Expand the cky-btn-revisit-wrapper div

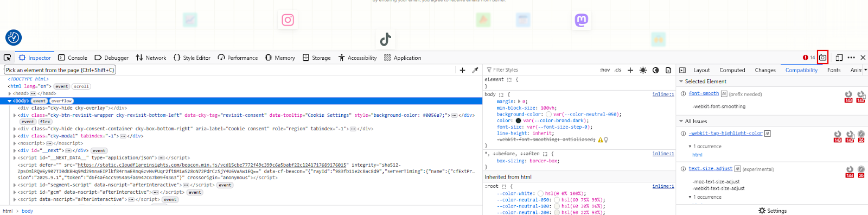(15, 115)
